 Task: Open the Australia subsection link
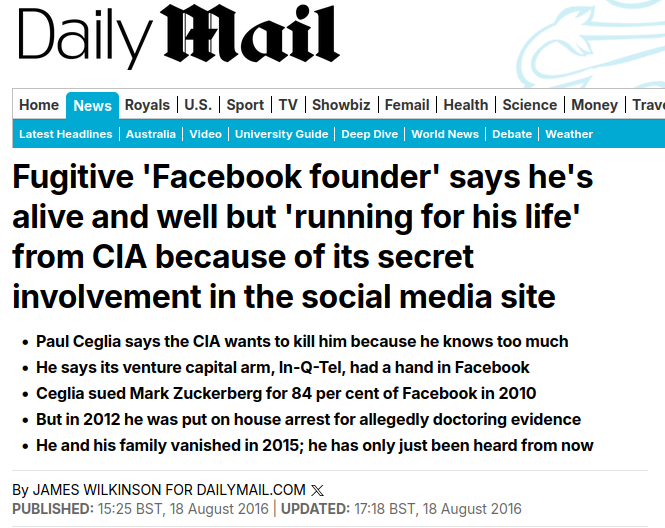[151, 134]
